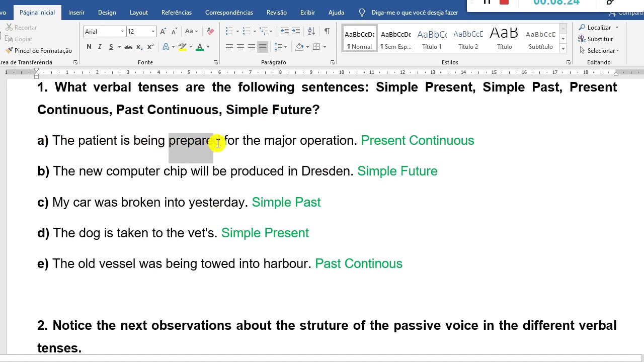Open the Arial font name dropdown
Viewport: 644px width, 362px height.
coord(122,32)
